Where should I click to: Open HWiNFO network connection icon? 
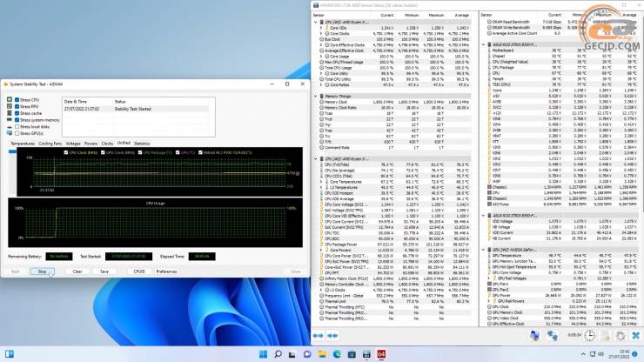(552, 335)
